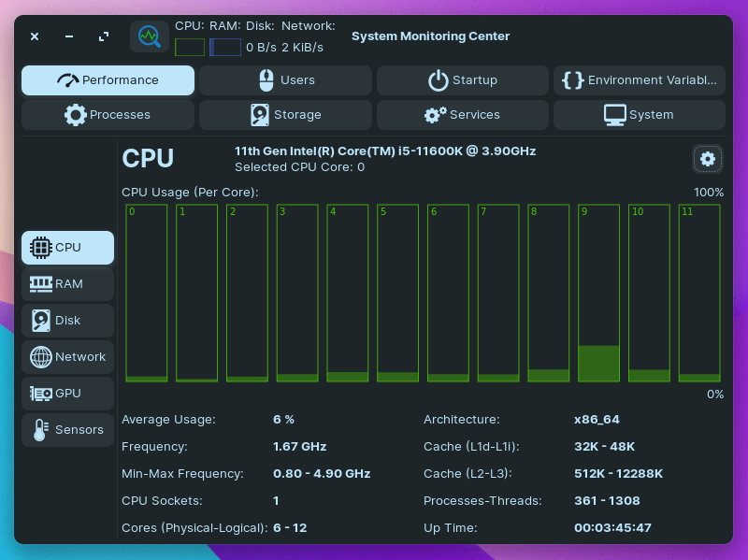The image size is (748, 560).
Task: Open GPU monitoring from the sidebar
Action: pyautogui.click(x=39, y=393)
